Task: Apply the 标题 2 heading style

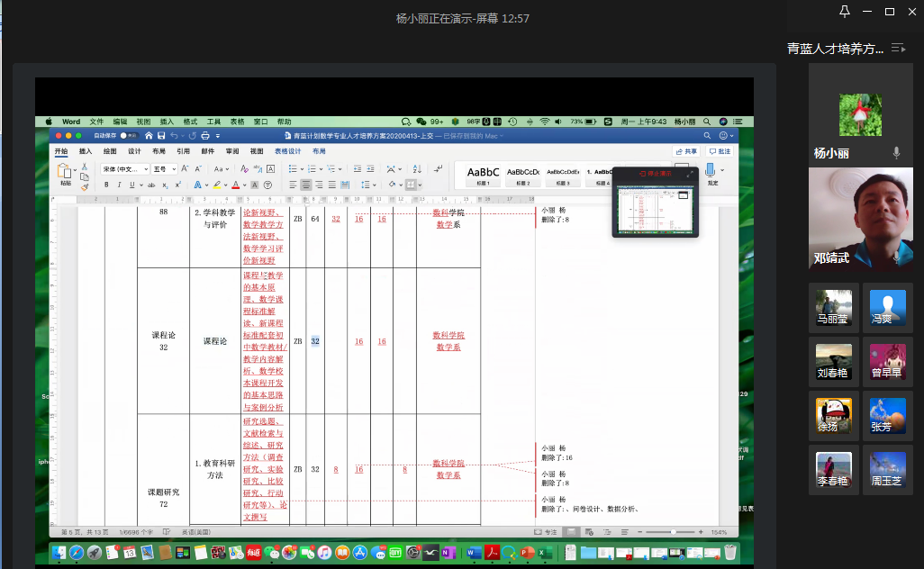Action: coord(523,175)
